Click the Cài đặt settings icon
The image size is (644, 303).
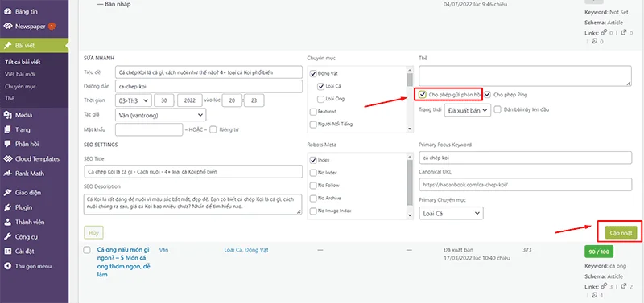[7, 252]
